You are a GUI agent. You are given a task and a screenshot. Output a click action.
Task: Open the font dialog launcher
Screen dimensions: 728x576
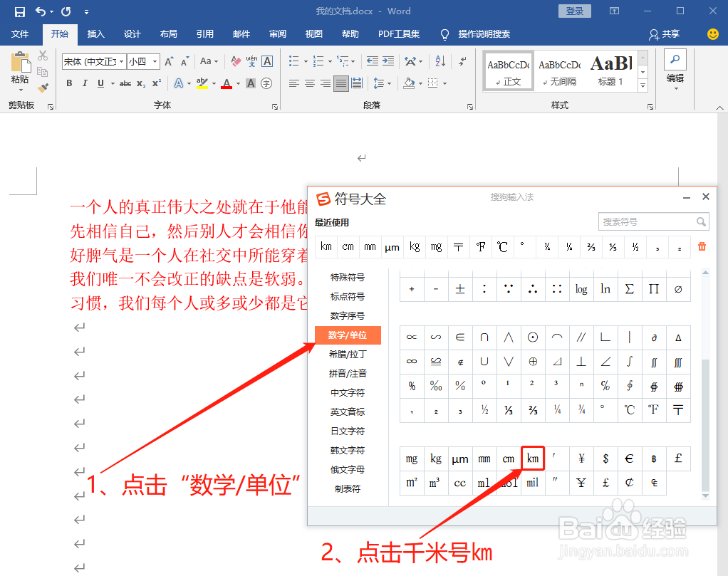coord(275,107)
